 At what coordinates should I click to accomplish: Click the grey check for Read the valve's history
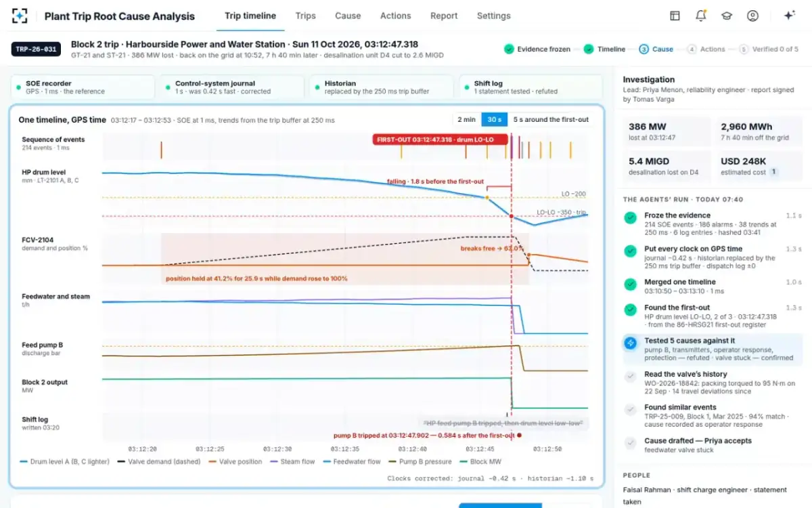coord(631,377)
